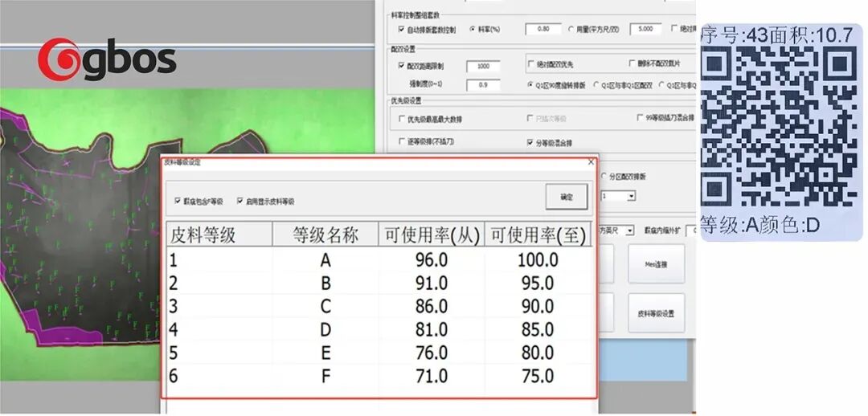Click the 皮料等级设置 button

656,313
